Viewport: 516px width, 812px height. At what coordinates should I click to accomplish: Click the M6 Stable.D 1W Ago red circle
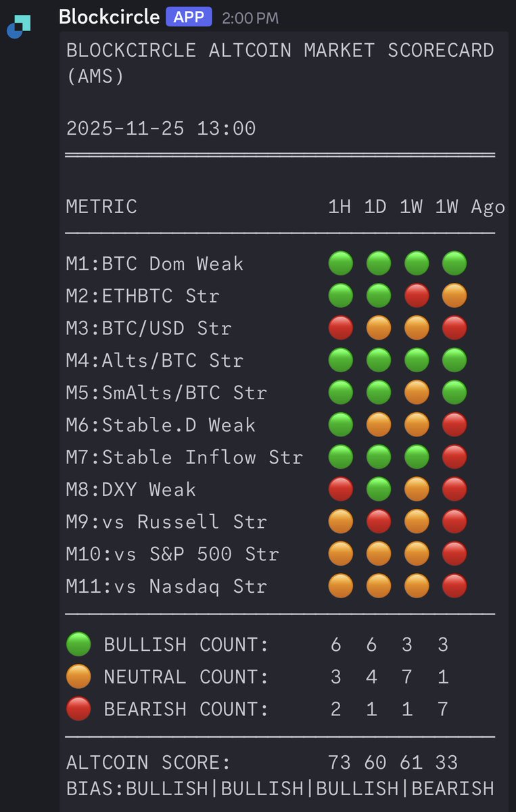click(x=454, y=425)
